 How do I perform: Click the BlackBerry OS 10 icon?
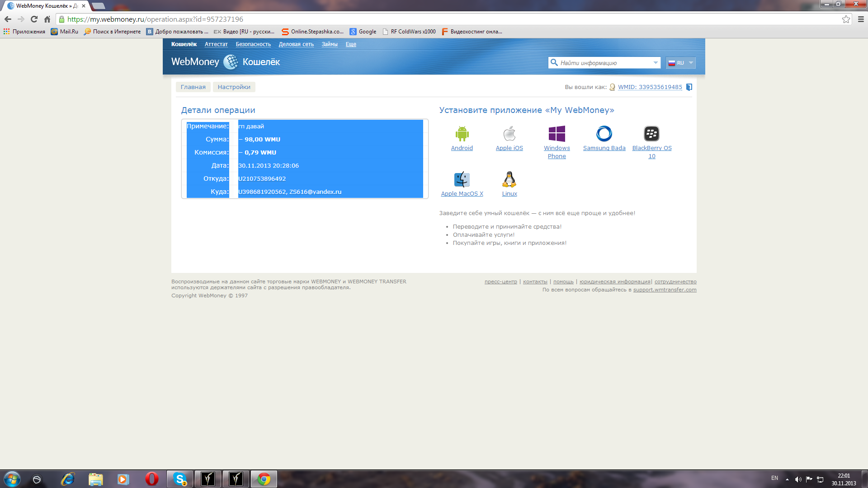[x=651, y=134]
